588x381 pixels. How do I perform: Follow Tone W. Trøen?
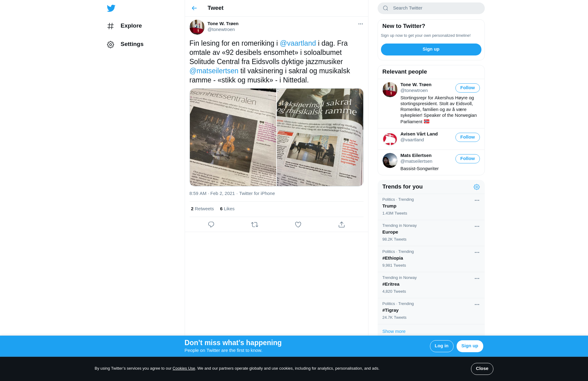pyautogui.click(x=467, y=88)
